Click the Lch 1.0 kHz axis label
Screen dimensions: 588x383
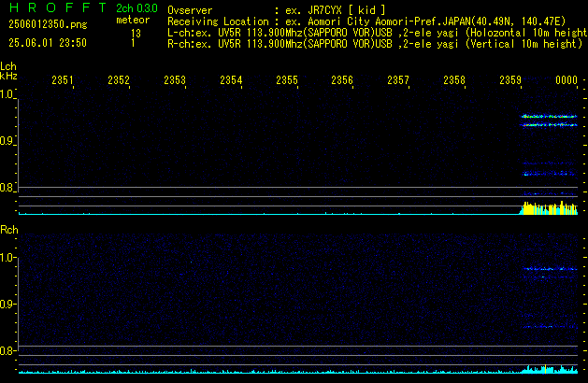(x=7, y=94)
